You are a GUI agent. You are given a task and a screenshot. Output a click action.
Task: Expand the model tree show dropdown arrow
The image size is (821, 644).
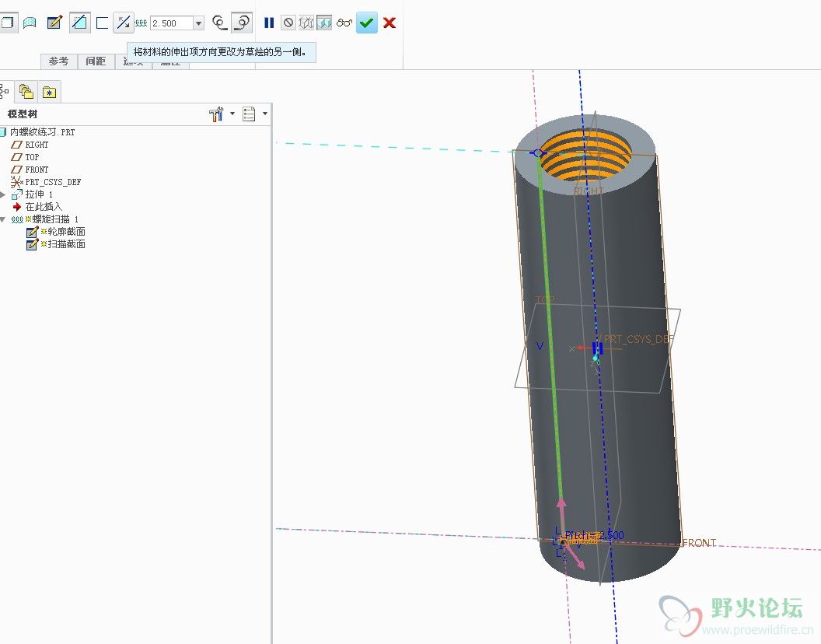tap(265, 114)
